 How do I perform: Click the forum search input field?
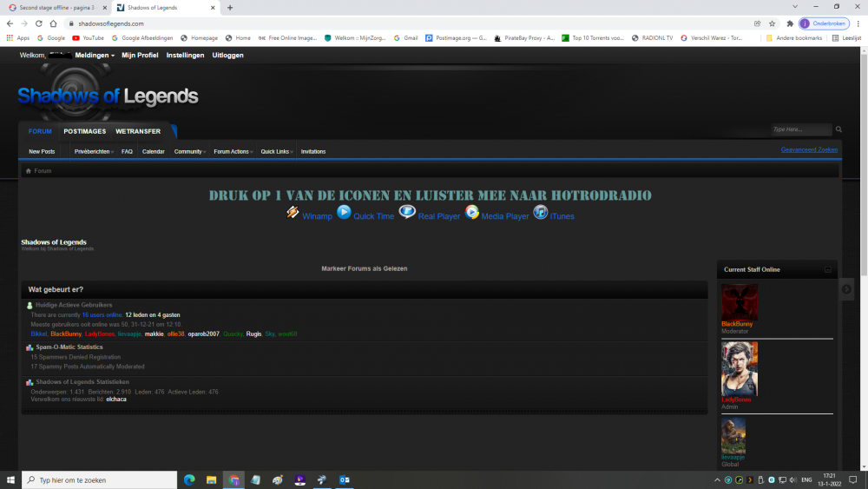point(800,129)
